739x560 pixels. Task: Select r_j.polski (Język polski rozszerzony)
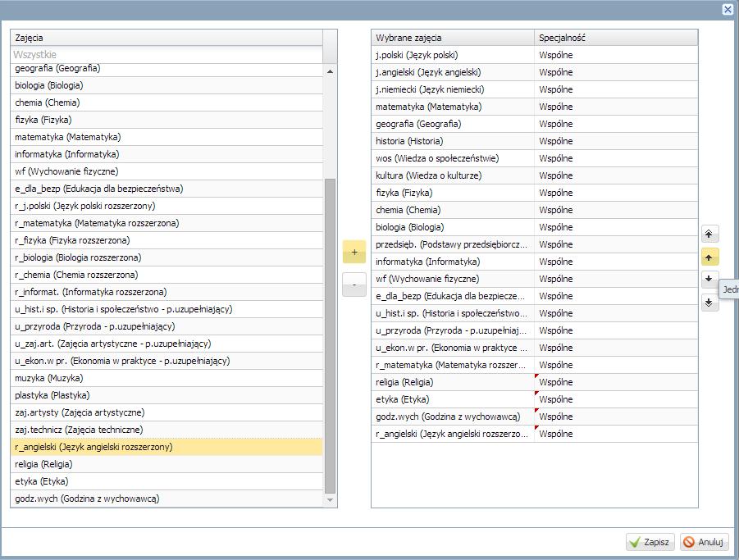tap(167, 206)
